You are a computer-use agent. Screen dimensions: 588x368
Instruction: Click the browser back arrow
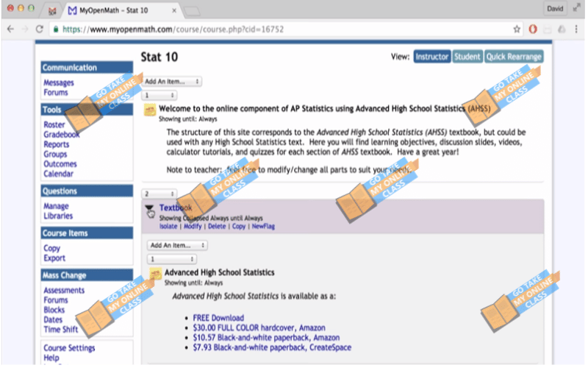point(10,29)
